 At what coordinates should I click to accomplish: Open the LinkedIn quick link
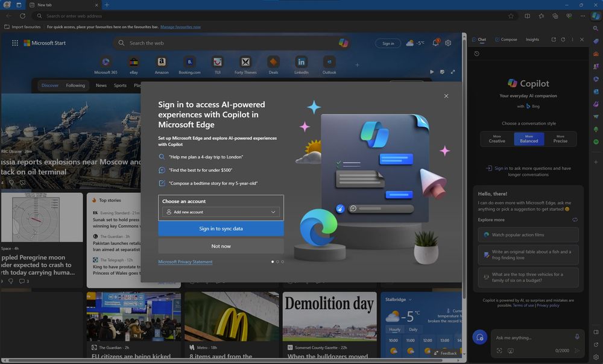tap(301, 65)
